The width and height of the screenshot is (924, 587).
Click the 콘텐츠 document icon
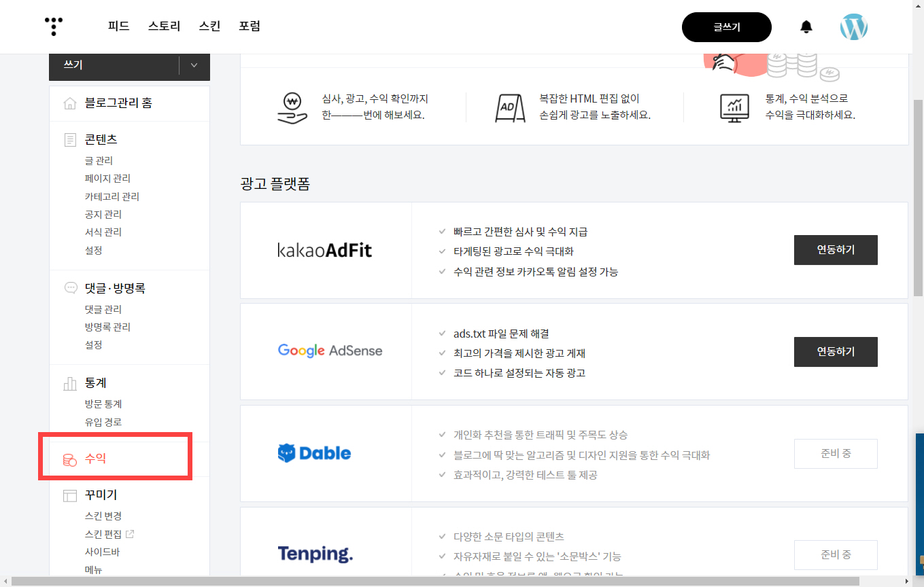[x=69, y=140]
